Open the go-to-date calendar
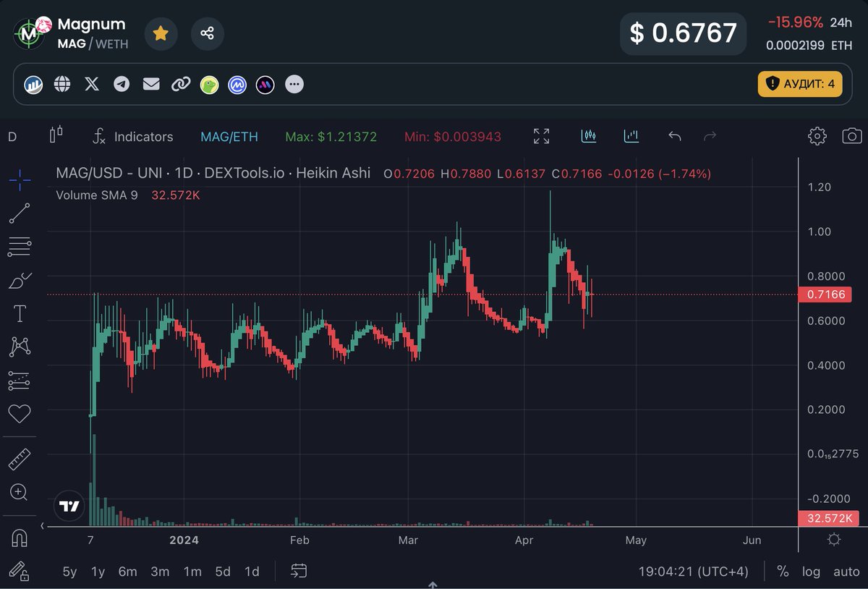The height and width of the screenshot is (589, 868). click(x=299, y=571)
